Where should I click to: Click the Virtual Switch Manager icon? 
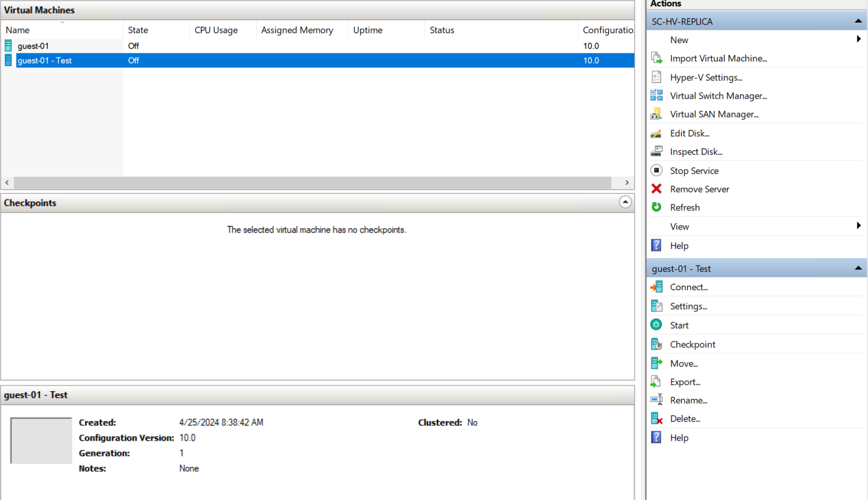[656, 95]
